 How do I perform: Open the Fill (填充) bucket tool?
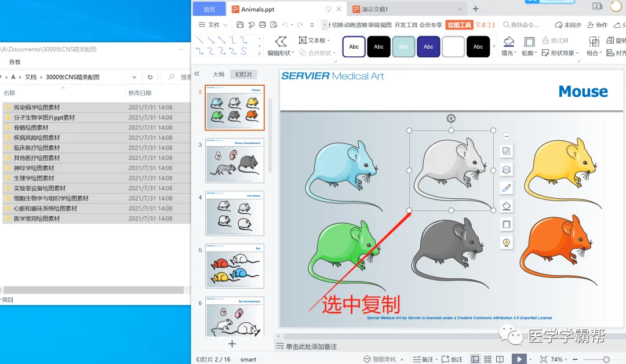509,46
